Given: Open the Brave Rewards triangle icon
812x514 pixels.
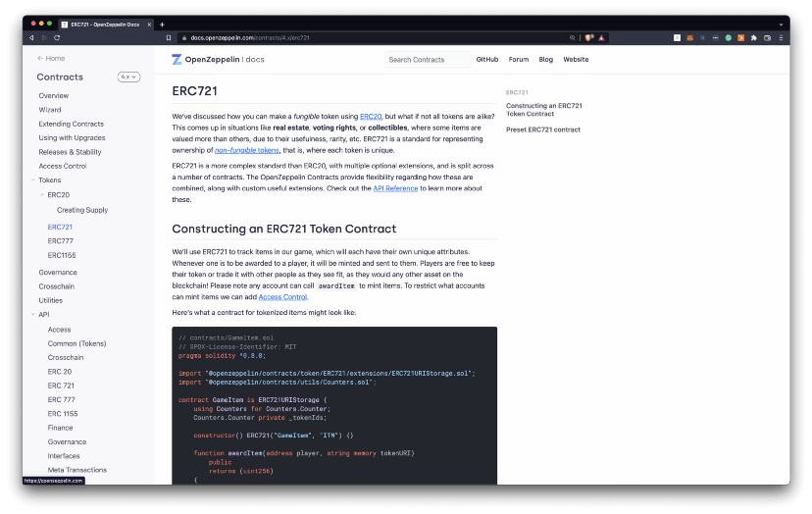Looking at the screenshot, I should tap(601, 37).
